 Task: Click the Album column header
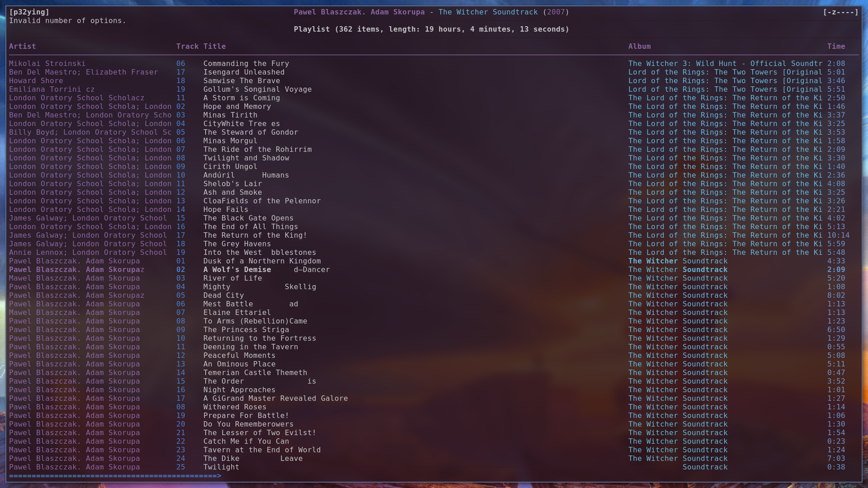pyautogui.click(x=639, y=46)
